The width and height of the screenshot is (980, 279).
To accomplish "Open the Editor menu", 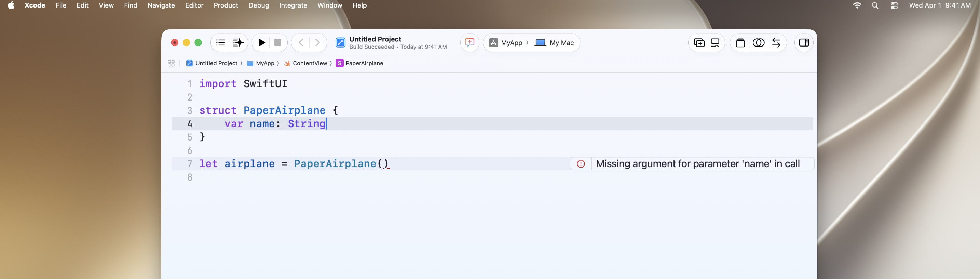I will point(194,5).
